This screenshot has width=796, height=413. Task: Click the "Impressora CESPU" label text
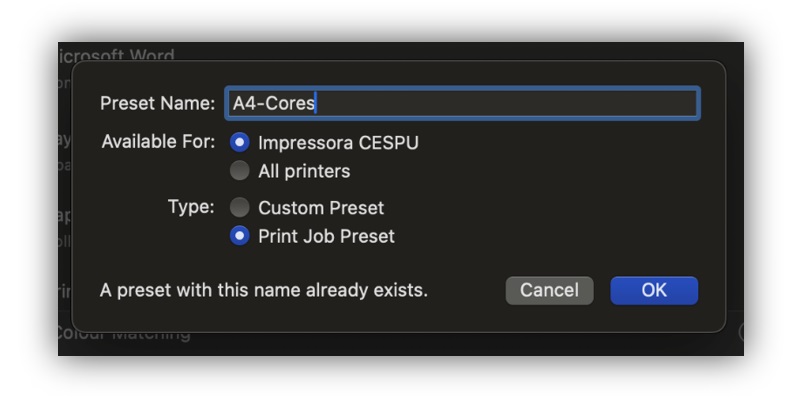coord(338,143)
